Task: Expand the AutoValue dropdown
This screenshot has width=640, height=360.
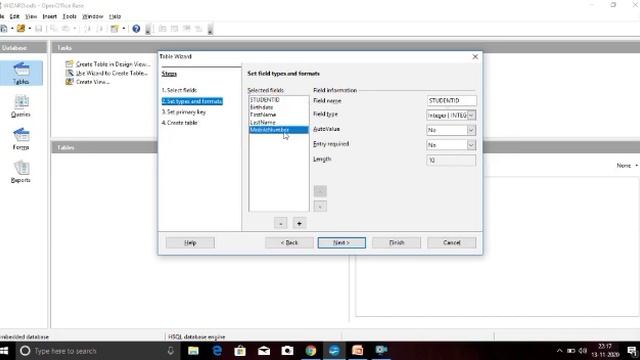Action: (x=471, y=130)
